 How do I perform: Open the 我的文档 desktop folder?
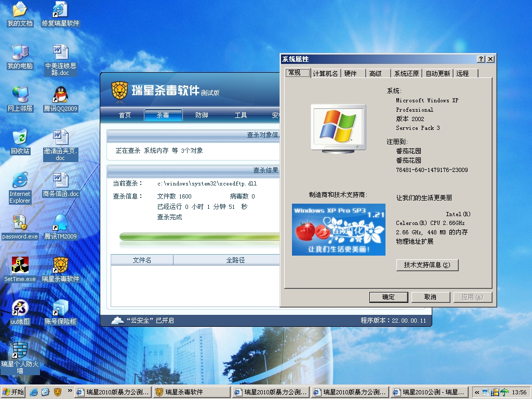click(20, 14)
